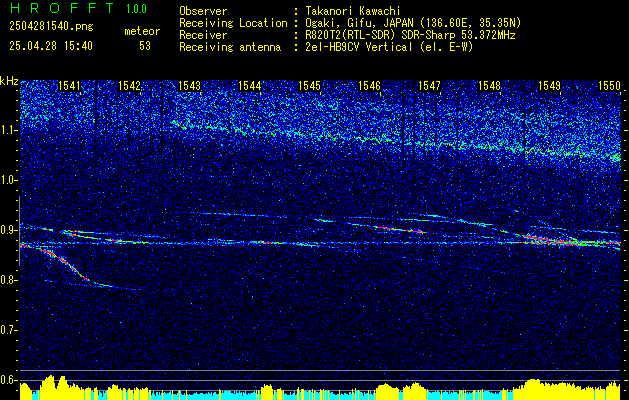Click the 1550 time marker
Screen dimensions: 629x400
coord(610,85)
